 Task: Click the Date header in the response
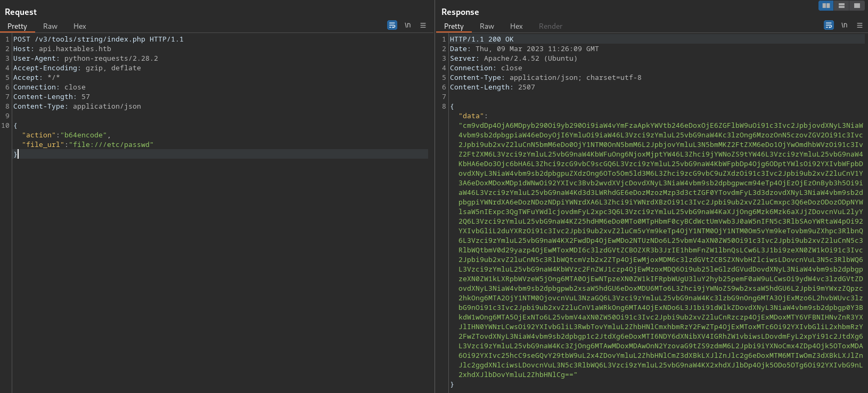[x=524, y=49]
